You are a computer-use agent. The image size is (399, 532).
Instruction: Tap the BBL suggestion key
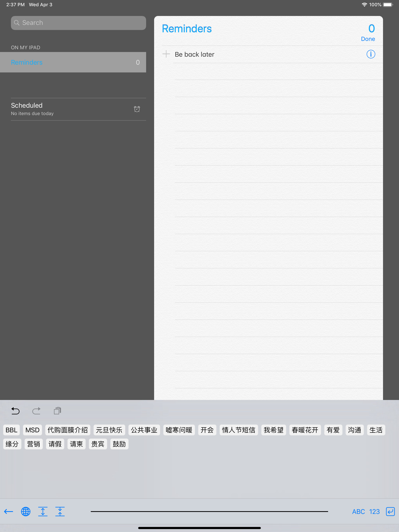click(x=11, y=430)
